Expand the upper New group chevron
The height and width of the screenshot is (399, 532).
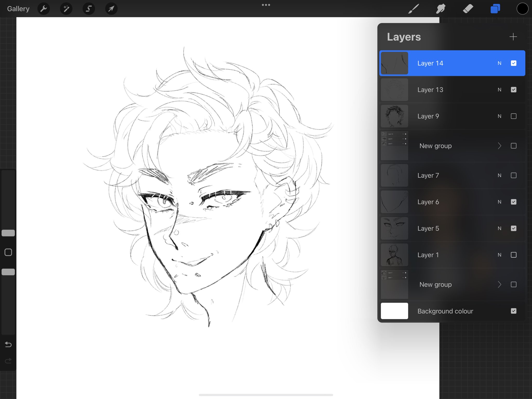(x=499, y=146)
